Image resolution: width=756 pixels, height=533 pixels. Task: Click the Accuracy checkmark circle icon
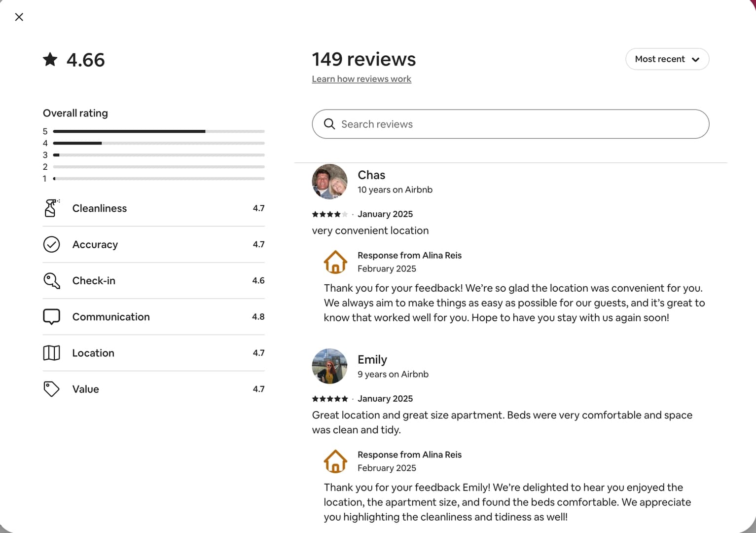pyautogui.click(x=51, y=244)
